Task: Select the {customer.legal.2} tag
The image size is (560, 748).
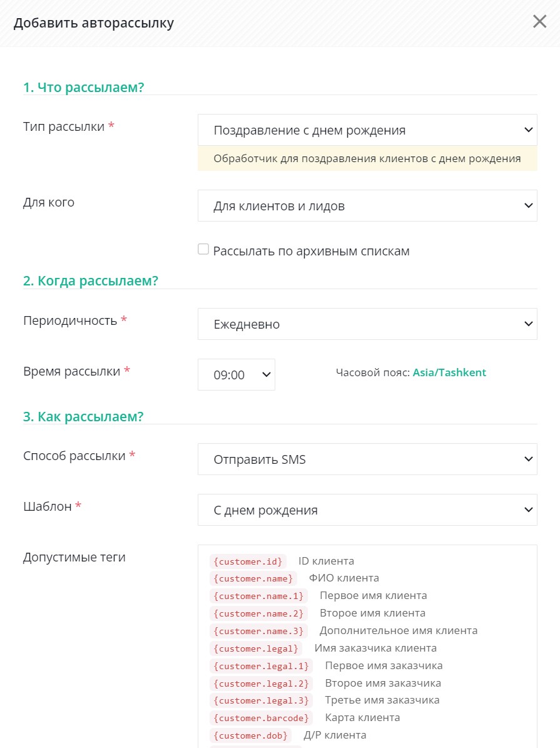Action: [x=262, y=684]
